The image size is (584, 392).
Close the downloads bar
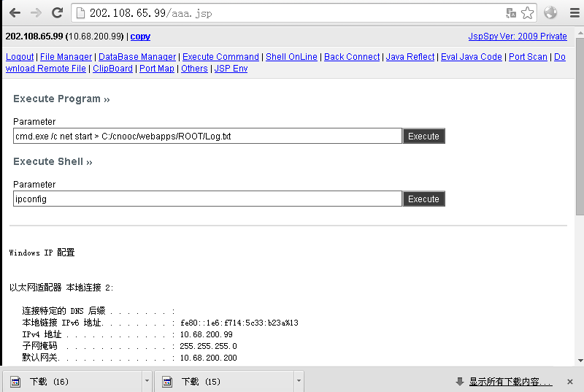(570, 382)
